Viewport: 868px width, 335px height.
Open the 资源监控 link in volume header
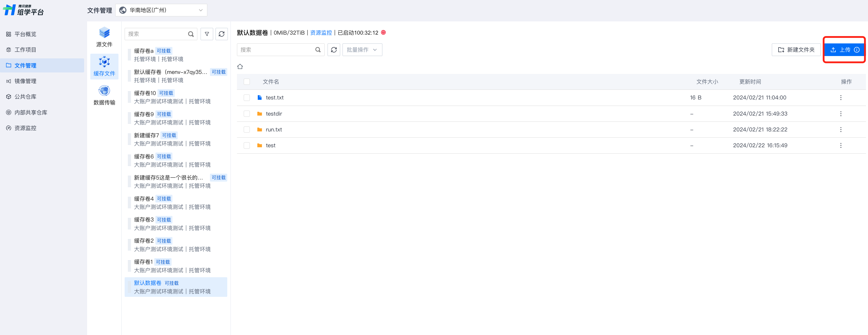(321, 33)
